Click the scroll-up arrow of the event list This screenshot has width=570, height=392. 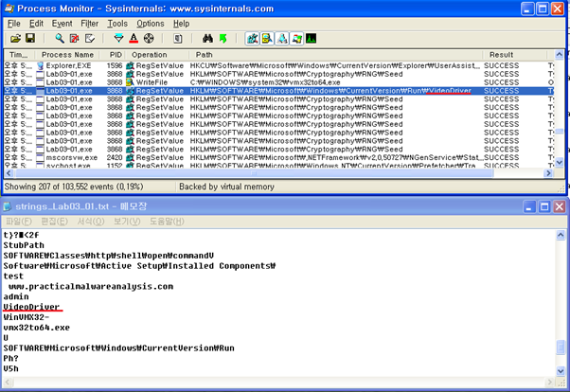coord(559,55)
